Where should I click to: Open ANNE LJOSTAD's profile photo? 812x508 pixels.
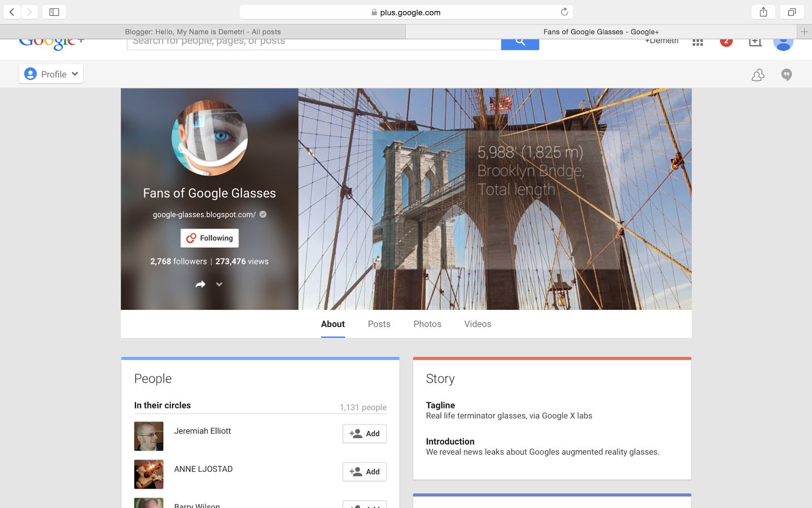click(149, 474)
